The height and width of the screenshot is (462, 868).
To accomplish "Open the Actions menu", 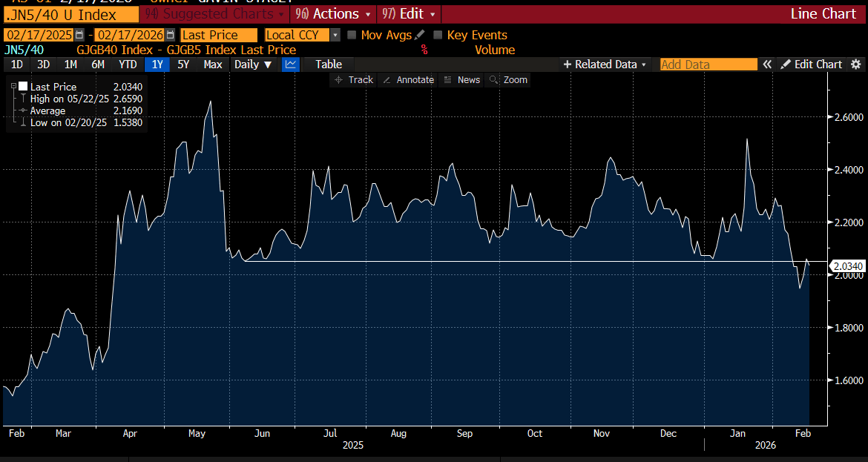I will 333,14.
